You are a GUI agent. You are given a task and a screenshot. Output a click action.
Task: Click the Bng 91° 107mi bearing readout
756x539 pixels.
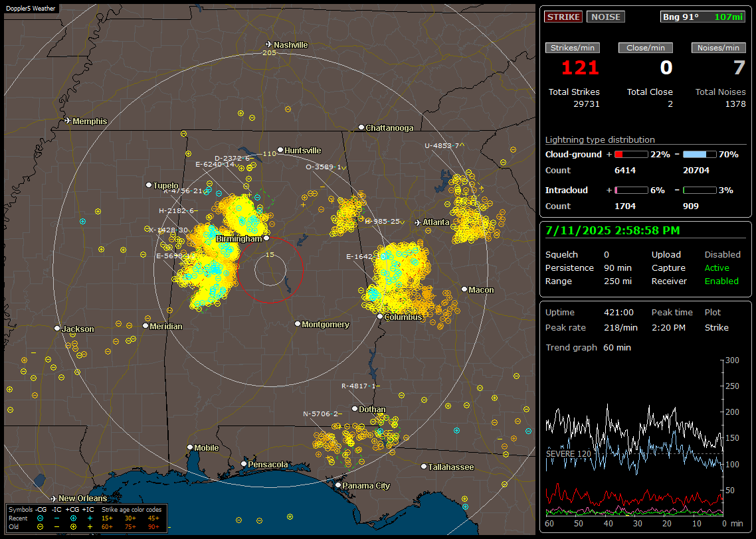tap(703, 17)
